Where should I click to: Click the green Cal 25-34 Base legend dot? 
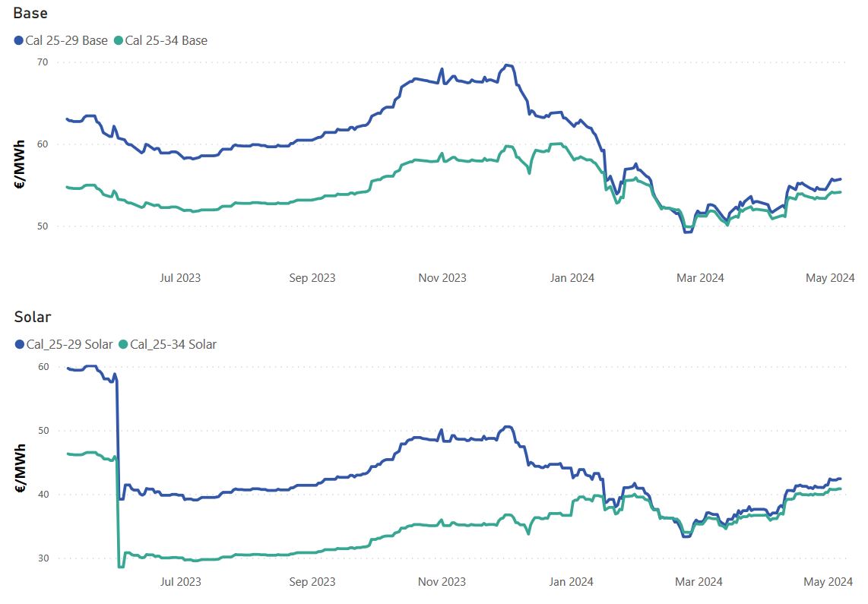pyautogui.click(x=118, y=40)
